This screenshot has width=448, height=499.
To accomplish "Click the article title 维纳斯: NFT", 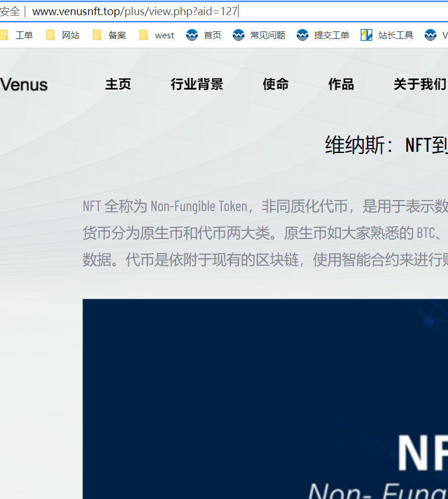I will point(385,145).
